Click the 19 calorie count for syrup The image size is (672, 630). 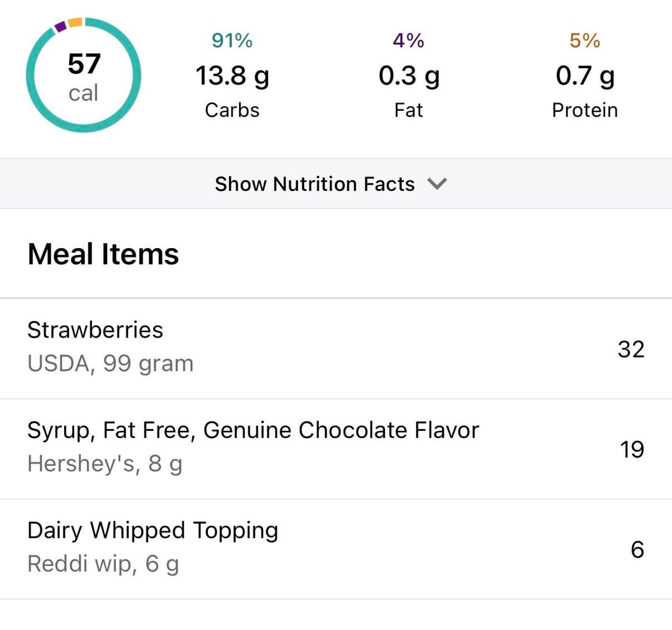(632, 449)
